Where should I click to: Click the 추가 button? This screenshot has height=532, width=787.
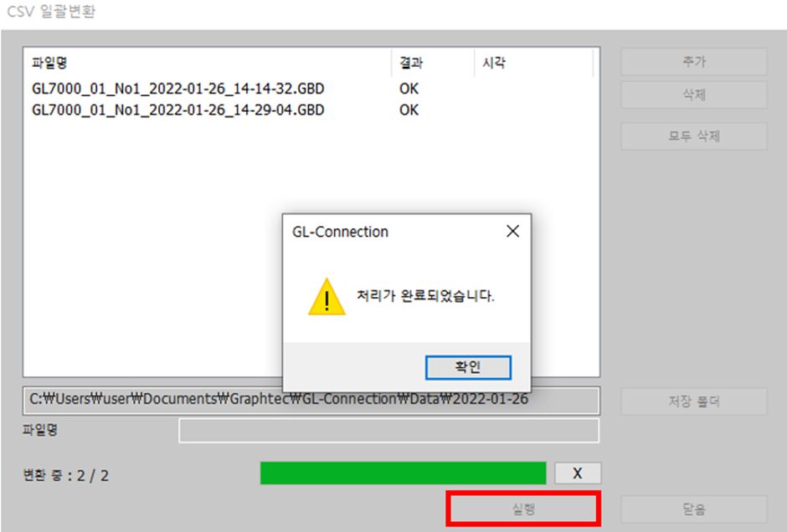pos(694,62)
